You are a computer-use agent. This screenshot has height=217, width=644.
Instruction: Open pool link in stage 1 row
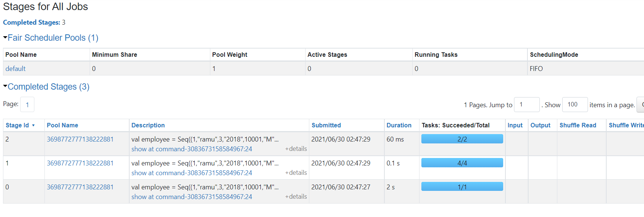point(80,163)
